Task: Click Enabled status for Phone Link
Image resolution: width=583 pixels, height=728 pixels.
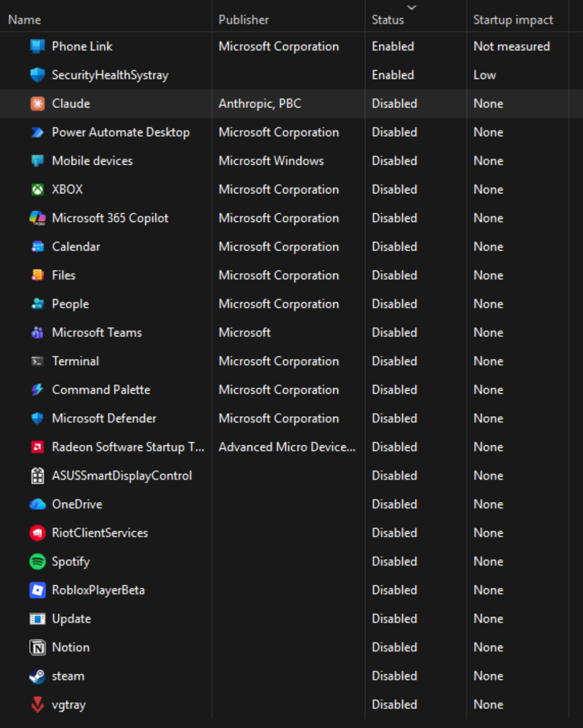Action: pos(392,46)
